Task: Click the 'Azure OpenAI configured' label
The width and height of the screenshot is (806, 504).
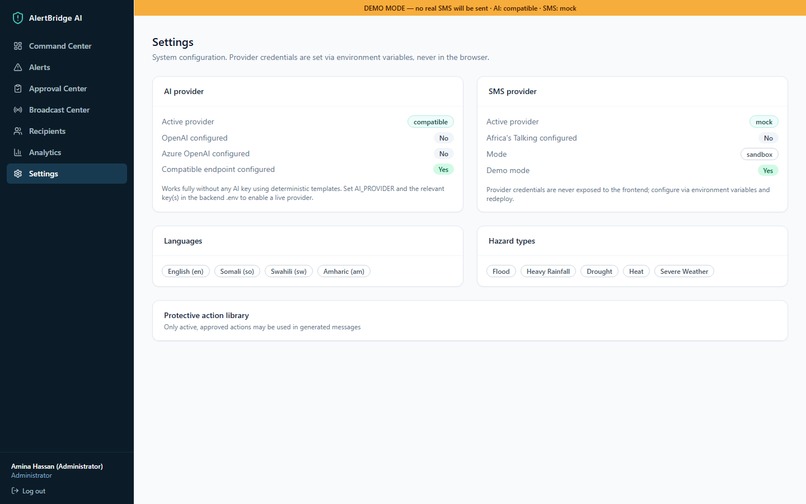Action: (206, 154)
